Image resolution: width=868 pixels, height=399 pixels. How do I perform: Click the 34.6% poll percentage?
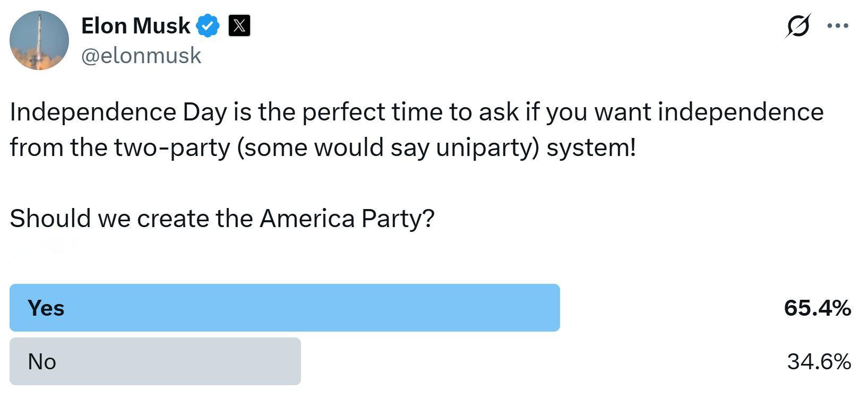(x=819, y=362)
